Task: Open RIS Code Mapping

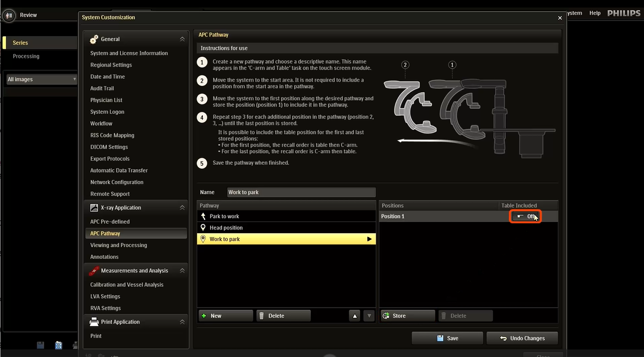Action: click(112, 136)
